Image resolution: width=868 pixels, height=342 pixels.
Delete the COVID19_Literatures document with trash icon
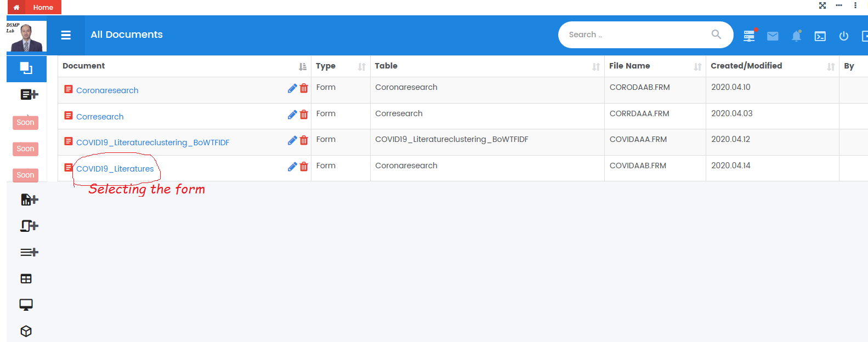tap(304, 167)
